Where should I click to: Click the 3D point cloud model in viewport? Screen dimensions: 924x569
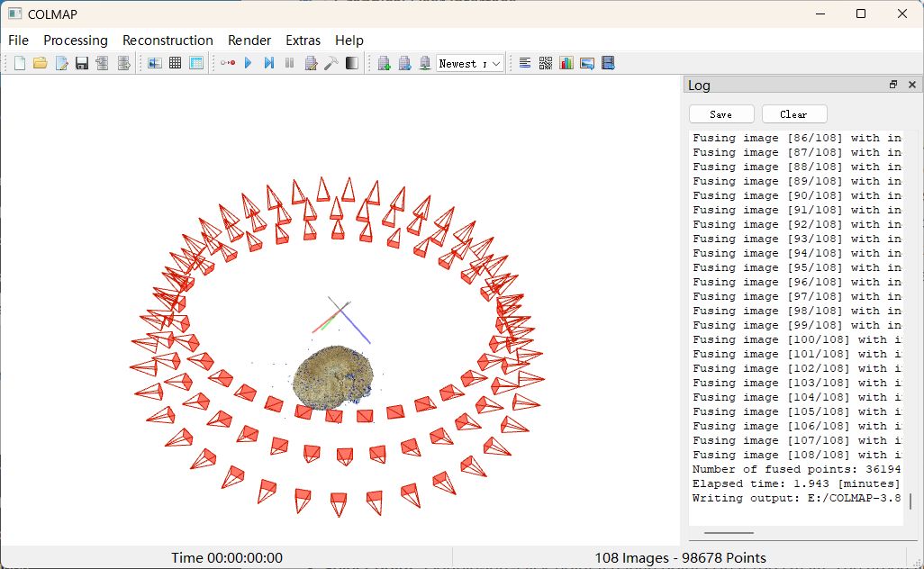(x=333, y=377)
